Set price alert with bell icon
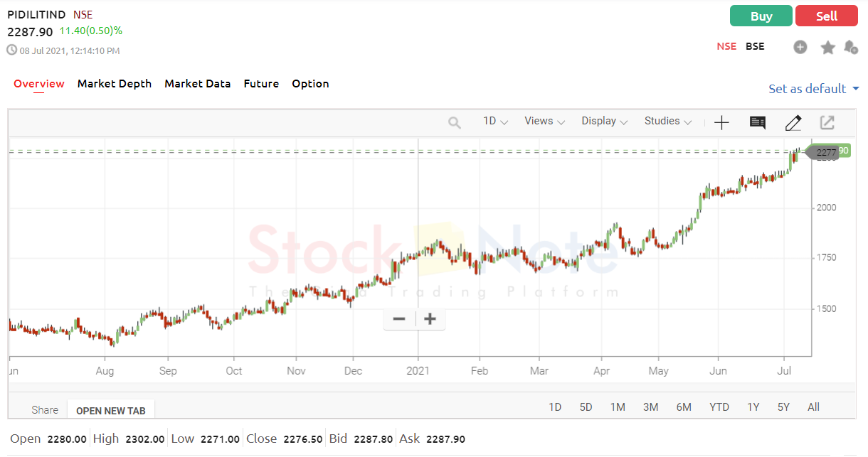Viewport: 868px width, 457px height. click(x=851, y=47)
